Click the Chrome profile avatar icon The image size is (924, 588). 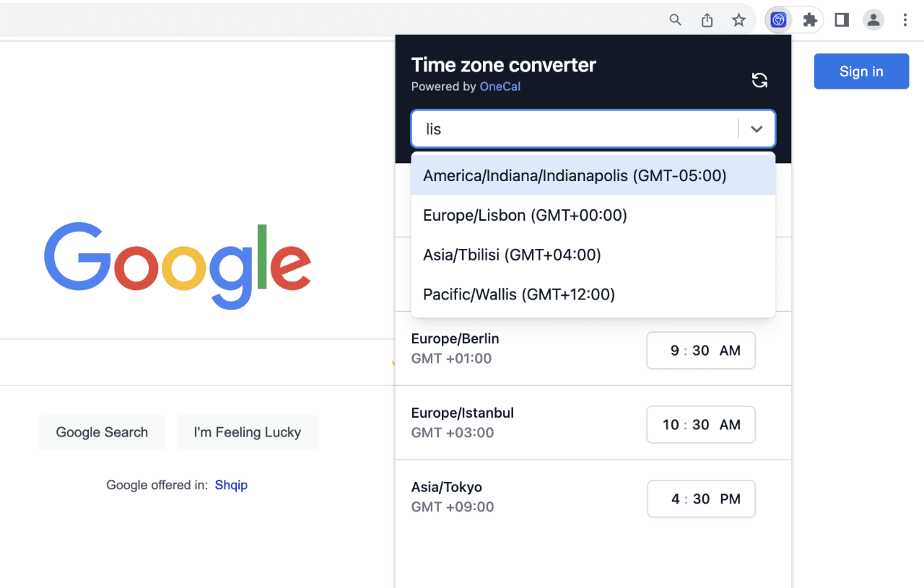(x=873, y=20)
